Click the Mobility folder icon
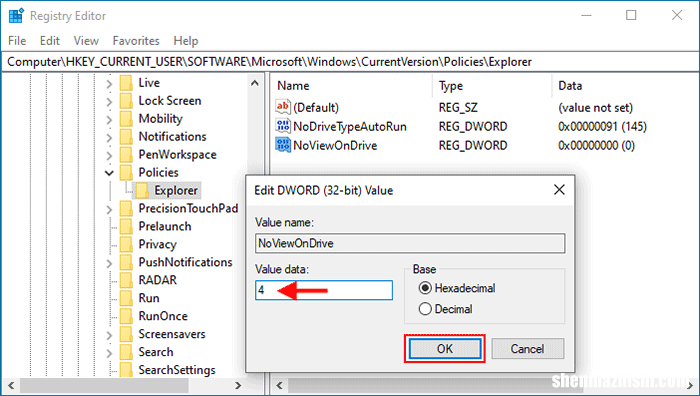 click(126, 119)
